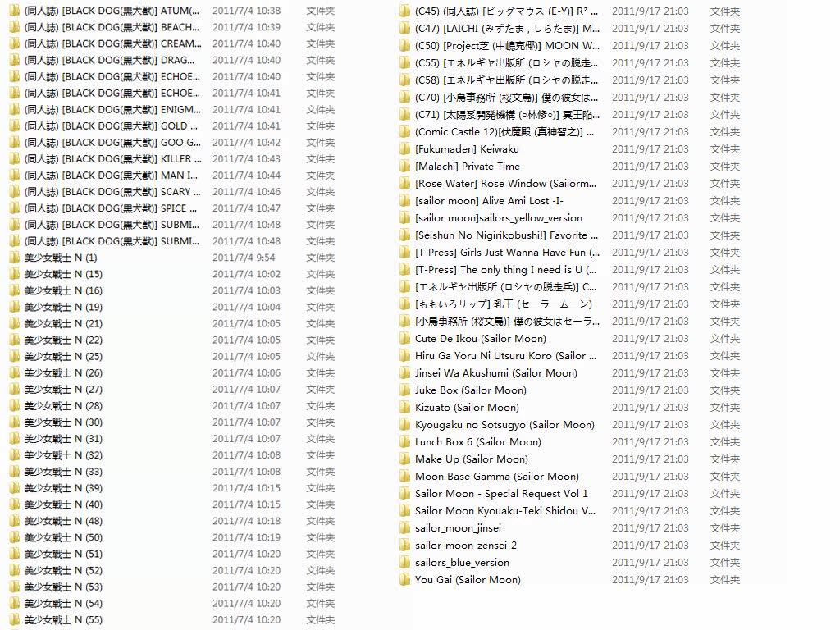Select folder icon next to Kizuato
Image resolution: width=840 pixels, height=630 pixels.
404,408
